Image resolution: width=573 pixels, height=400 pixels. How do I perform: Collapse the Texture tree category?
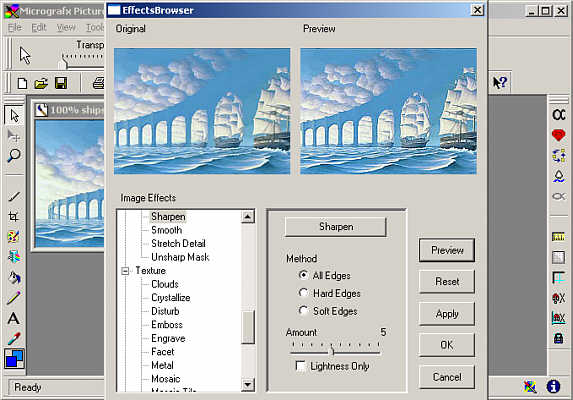[125, 271]
